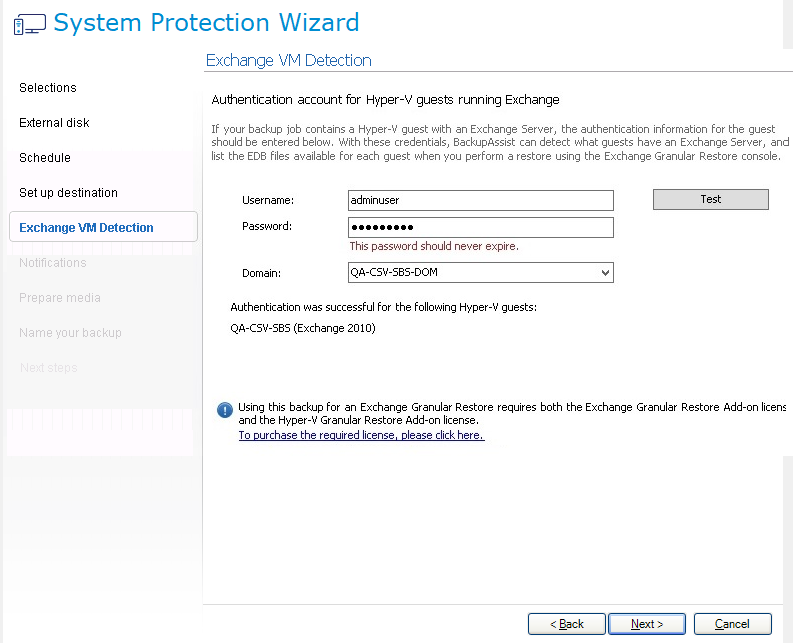Image resolution: width=795 pixels, height=643 pixels.
Task: Open the Notifications step
Action: 53,263
